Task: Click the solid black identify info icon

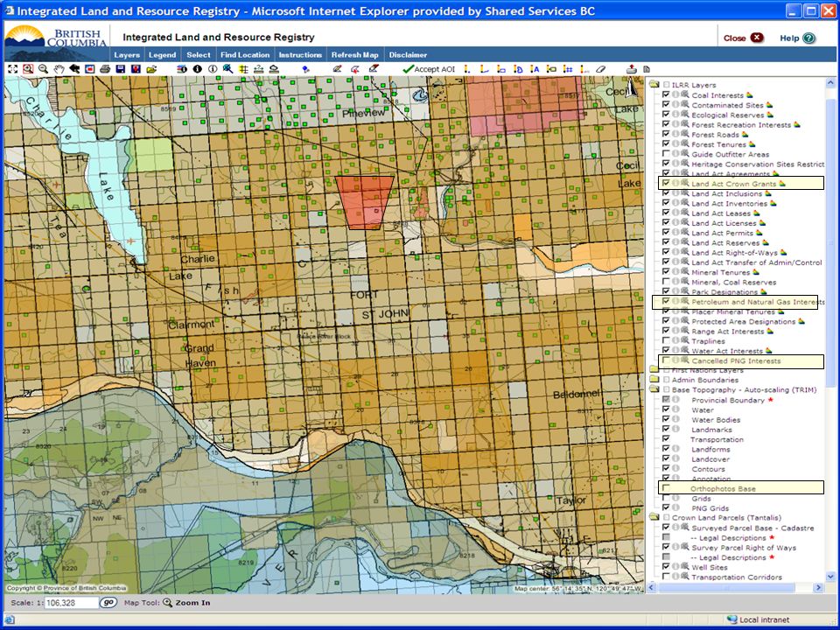Action: (x=197, y=69)
